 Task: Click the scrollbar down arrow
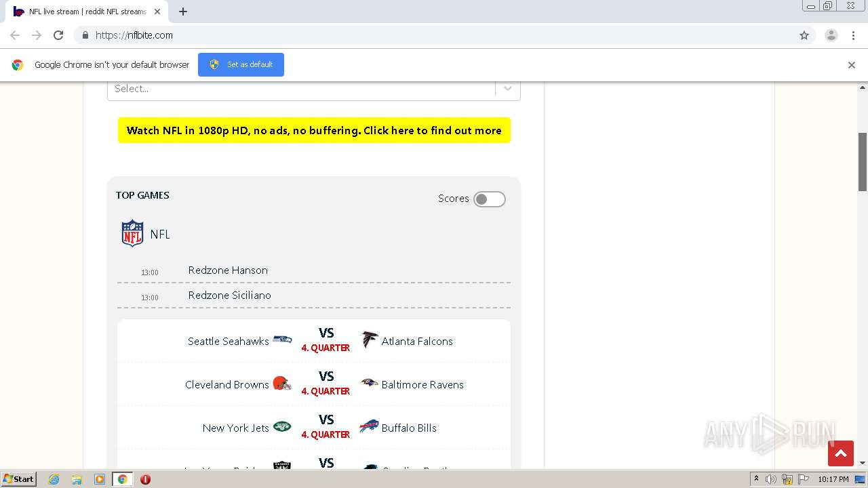coord(863,463)
